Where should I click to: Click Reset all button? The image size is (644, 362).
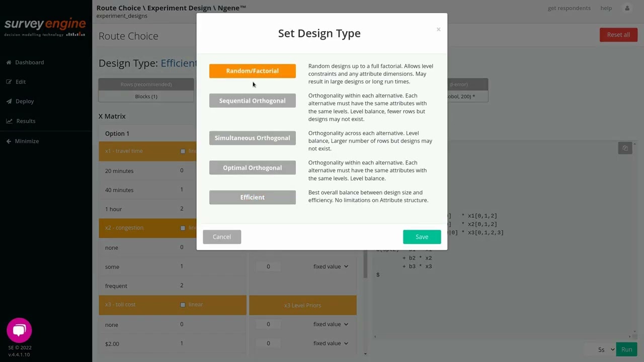618,35
